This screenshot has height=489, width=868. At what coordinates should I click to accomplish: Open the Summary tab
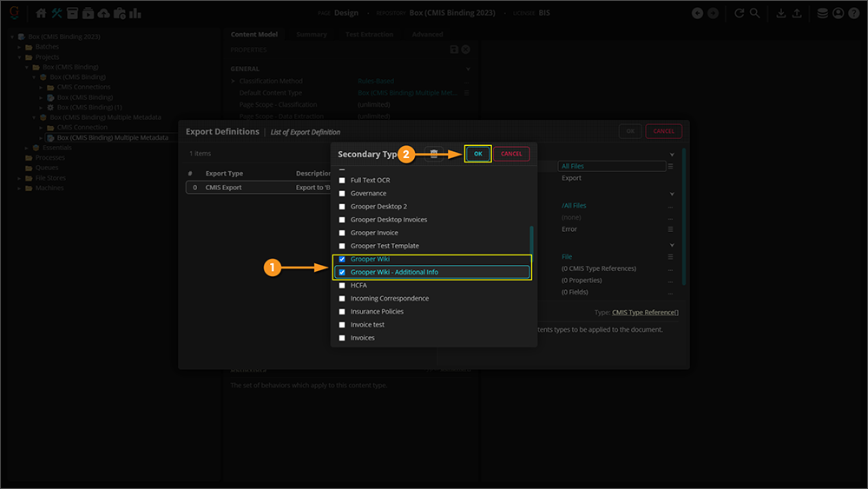pyautogui.click(x=312, y=35)
